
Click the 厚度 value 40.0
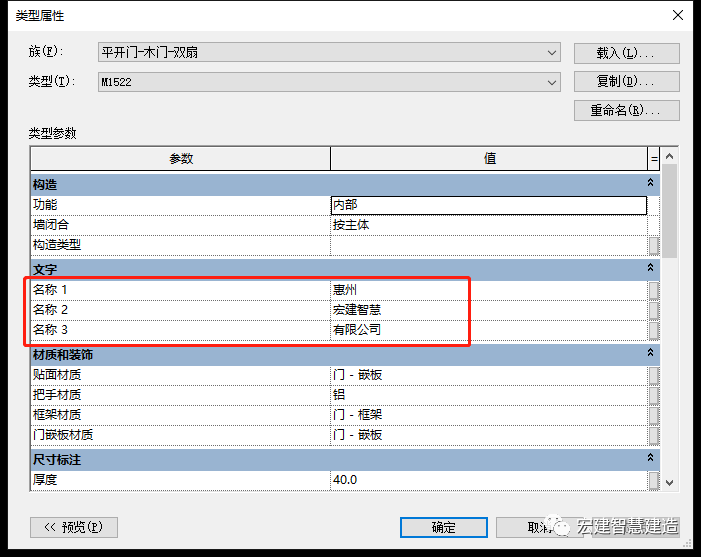(x=489, y=480)
